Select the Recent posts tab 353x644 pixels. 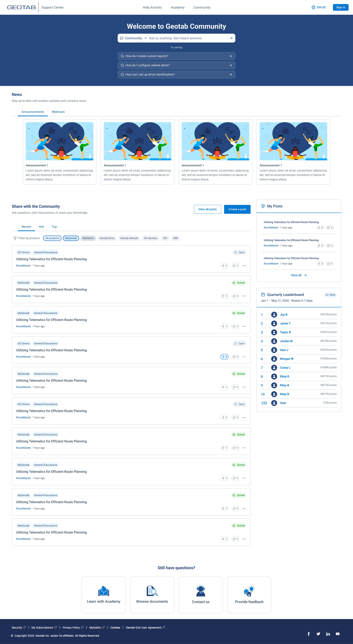point(26,227)
